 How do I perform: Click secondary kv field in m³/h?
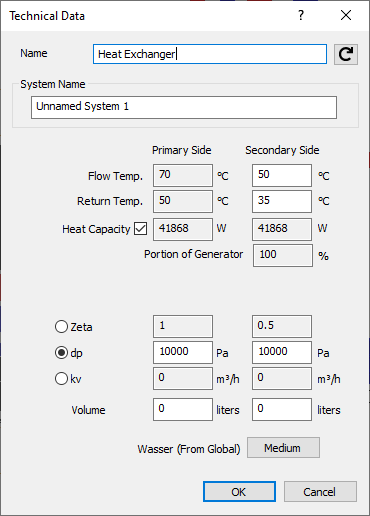pyautogui.click(x=282, y=378)
